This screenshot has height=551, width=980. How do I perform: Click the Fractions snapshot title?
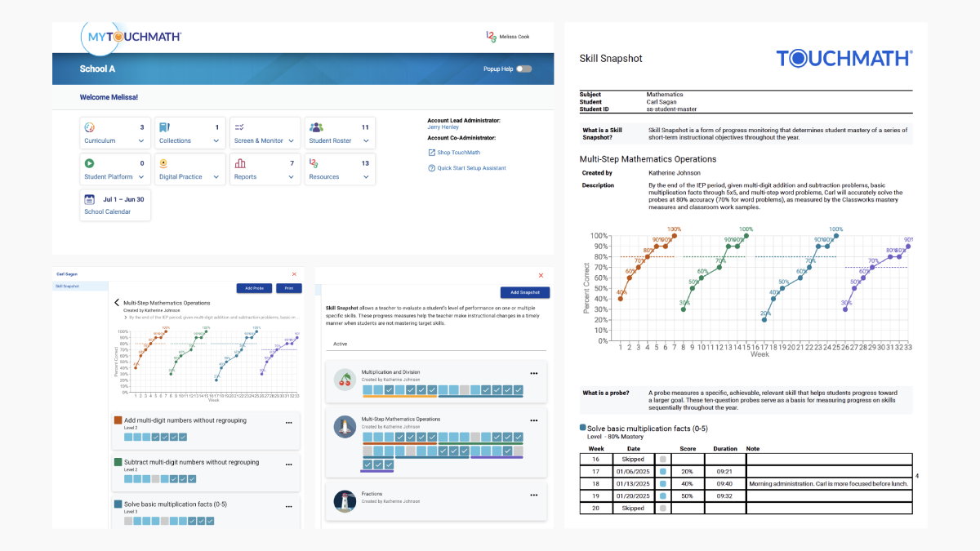coord(373,494)
